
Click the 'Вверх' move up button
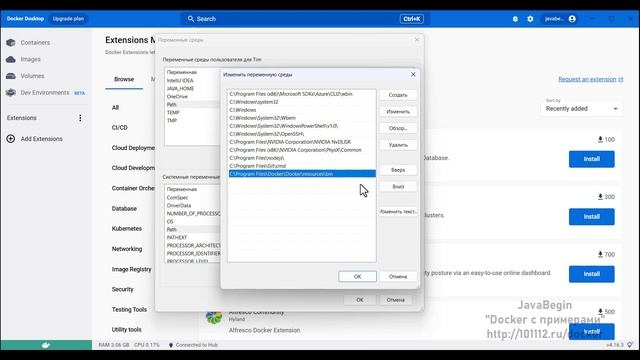(398, 170)
